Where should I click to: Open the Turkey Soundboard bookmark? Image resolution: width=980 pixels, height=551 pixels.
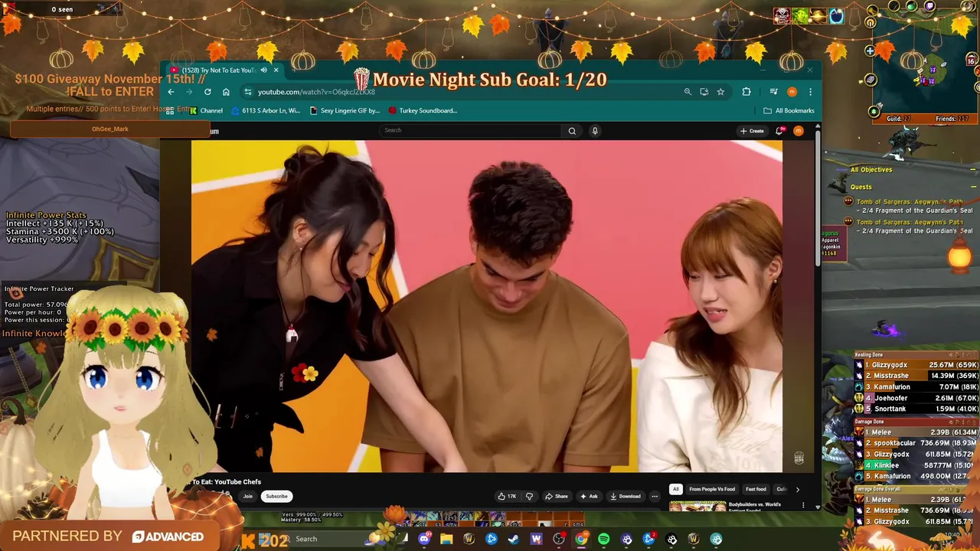(x=423, y=110)
